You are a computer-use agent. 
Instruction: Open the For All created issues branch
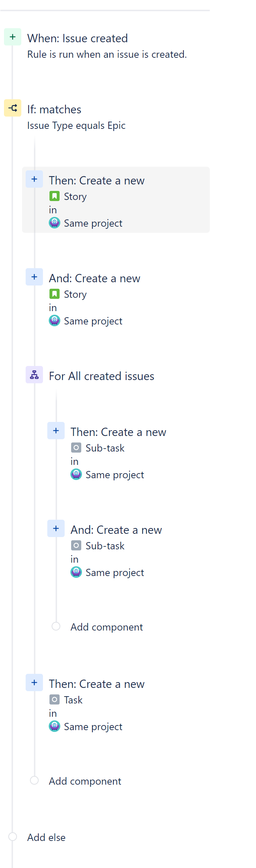[101, 376]
